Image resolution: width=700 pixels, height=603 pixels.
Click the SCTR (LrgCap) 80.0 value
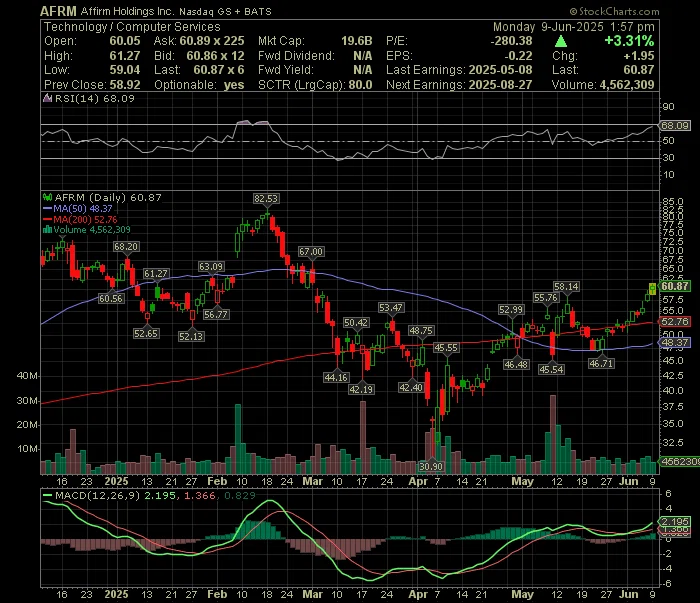click(360, 85)
